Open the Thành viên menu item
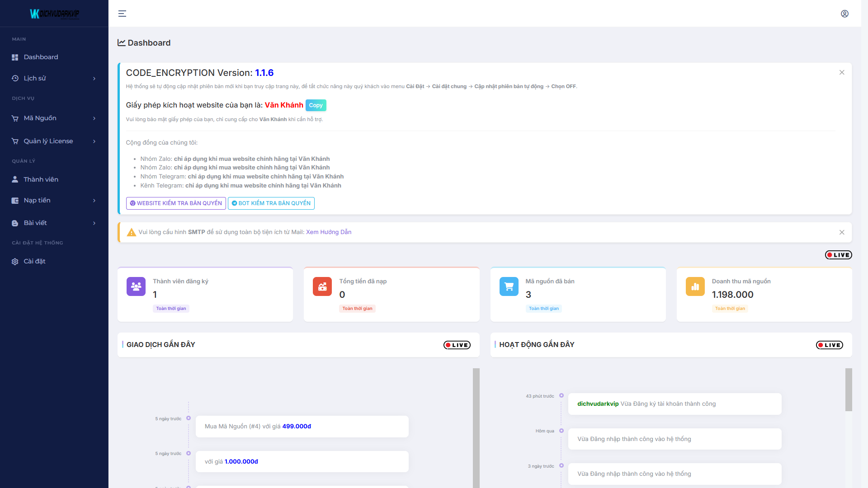The width and height of the screenshot is (868, 488). click(x=41, y=179)
